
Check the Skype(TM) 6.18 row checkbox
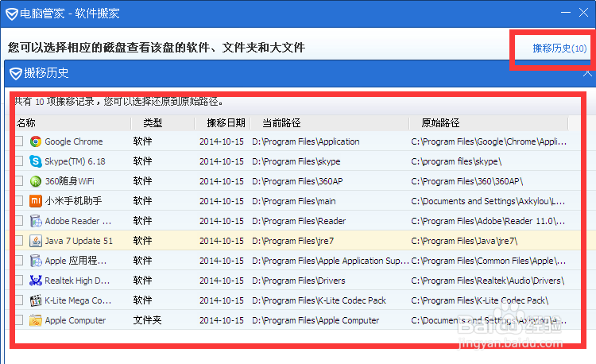tap(18, 161)
